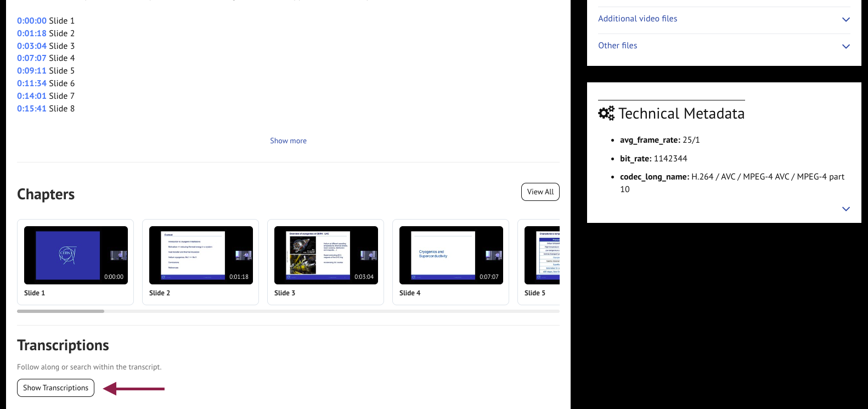
Task: Open the Slide 1 chapter thumbnail
Action: point(76,255)
